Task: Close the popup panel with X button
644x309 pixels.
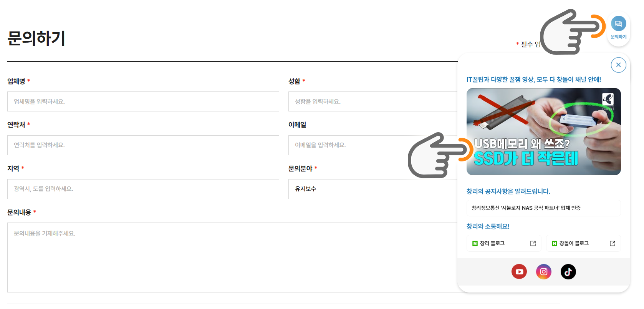Action: pyautogui.click(x=618, y=65)
